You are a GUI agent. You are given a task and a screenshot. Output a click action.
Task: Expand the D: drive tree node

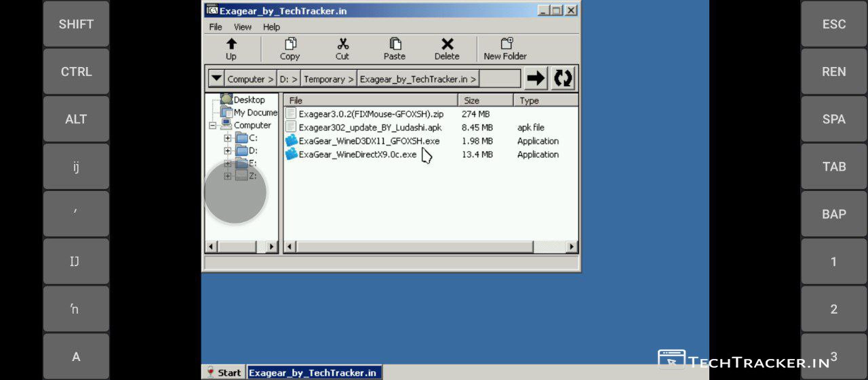click(x=228, y=150)
